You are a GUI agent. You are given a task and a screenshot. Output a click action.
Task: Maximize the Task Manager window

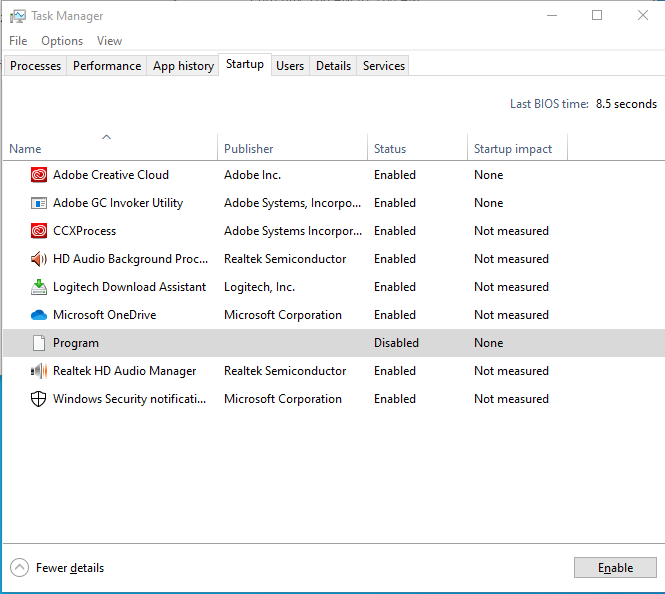tap(597, 16)
